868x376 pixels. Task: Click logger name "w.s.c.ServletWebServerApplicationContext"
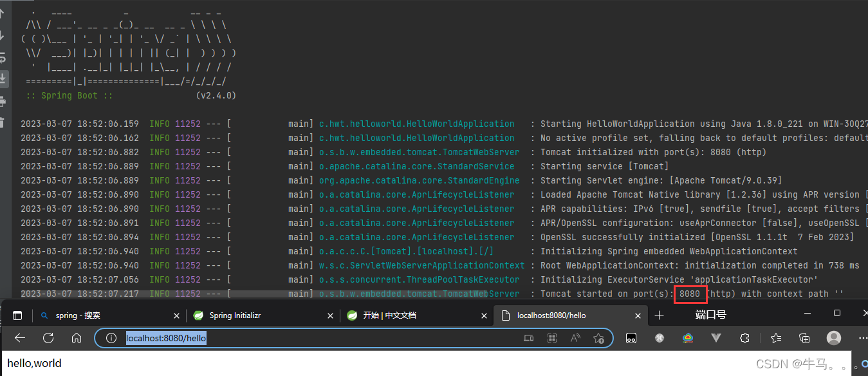pyautogui.click(x=422, y=265)
